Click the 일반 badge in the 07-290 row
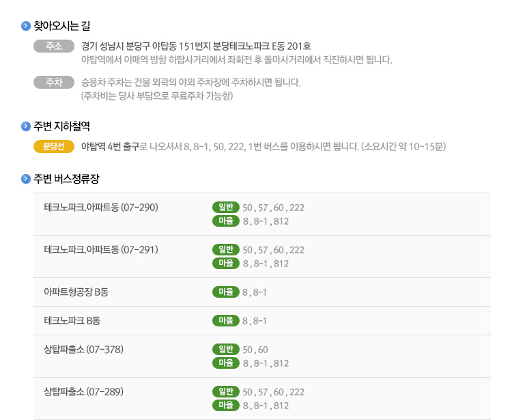Screen dimensions: 512x420 tap(226, 208)
